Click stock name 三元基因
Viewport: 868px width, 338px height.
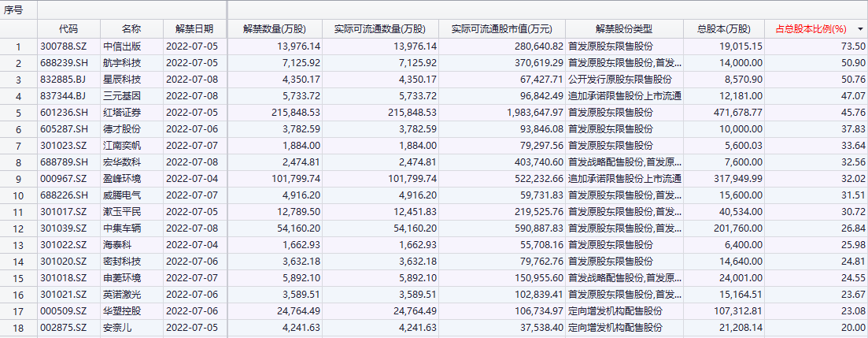(x=122, y=96)
